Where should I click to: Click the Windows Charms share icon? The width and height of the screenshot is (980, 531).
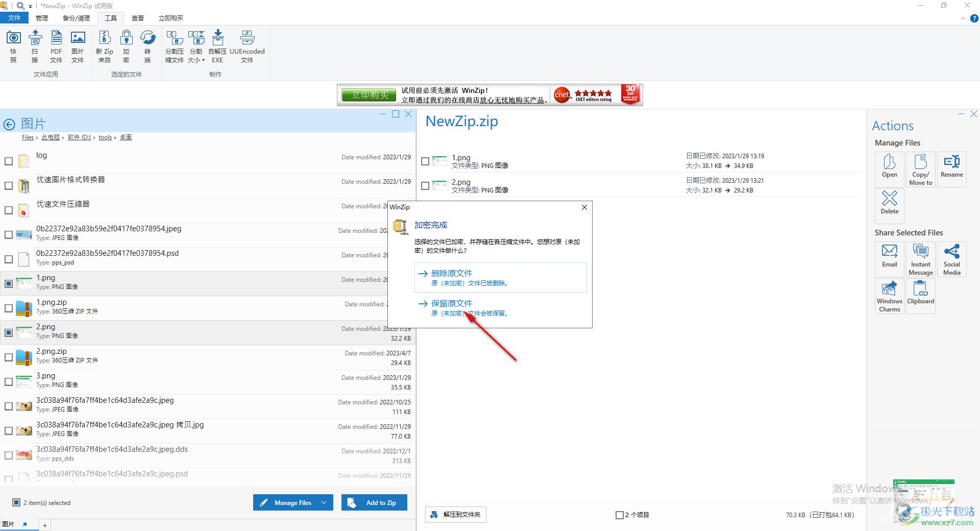click(890, 296)
